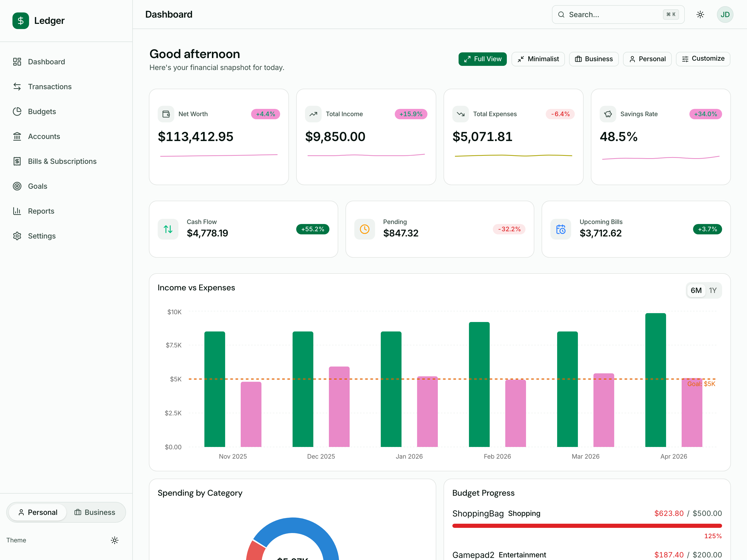The width and height of the screenshot is (747, 560).
Task: Open the Search field
Action: pyautogui.click(x=618, y=14)
